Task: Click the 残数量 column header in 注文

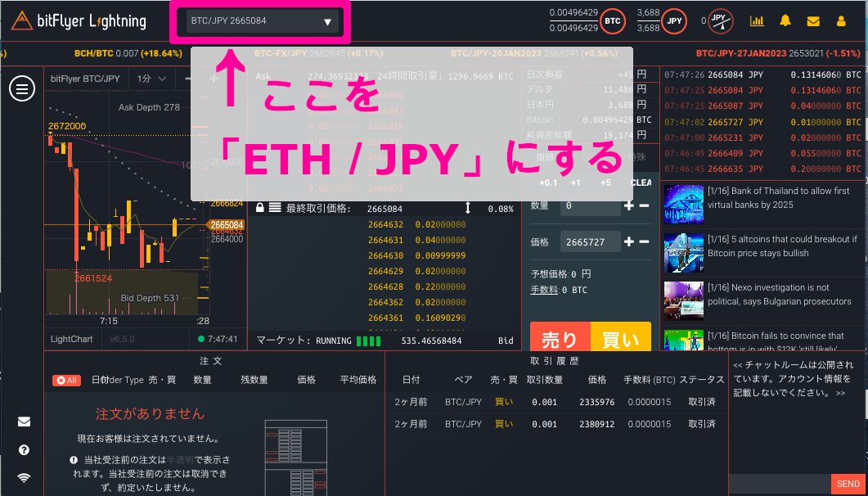Action: (254, 380)
